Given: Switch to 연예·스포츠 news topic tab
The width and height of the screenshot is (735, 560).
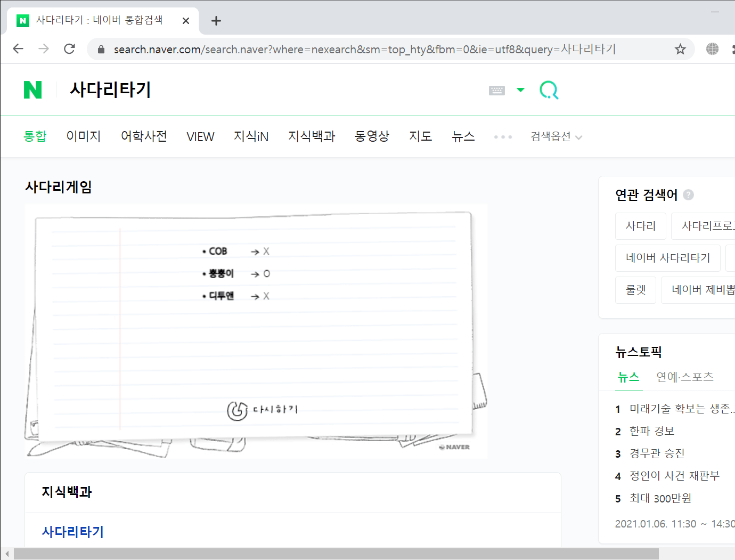Looking at the screenshot, I should coord(684,377).
